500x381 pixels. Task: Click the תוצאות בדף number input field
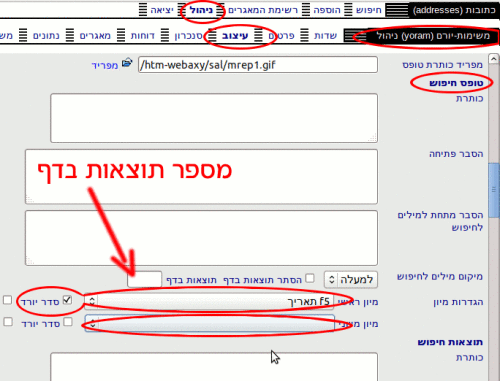[144, 279]
